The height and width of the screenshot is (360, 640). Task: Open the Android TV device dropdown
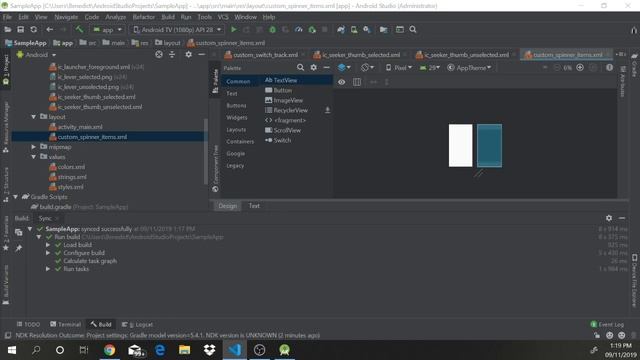178,29
